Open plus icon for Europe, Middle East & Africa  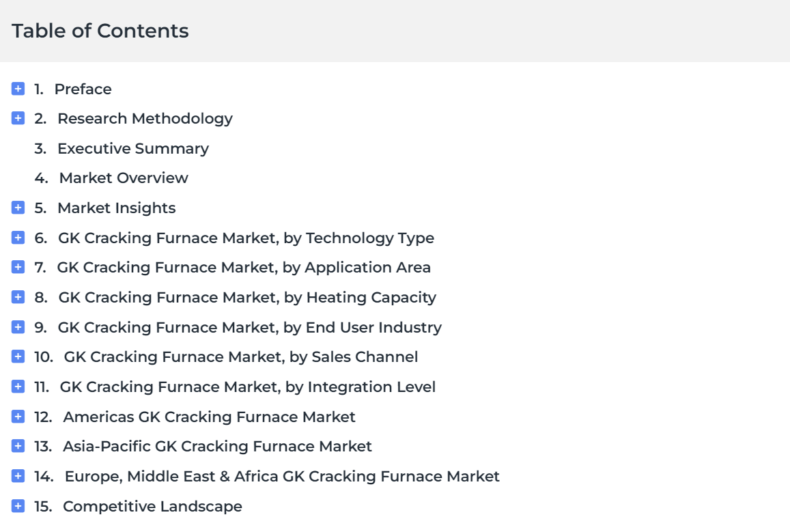tap(18, 475)
